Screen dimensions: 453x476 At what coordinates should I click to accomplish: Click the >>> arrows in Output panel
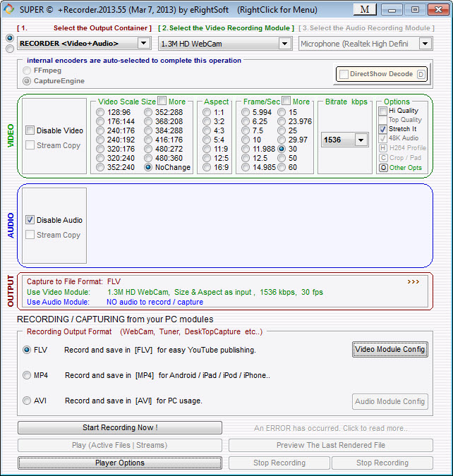pyautogui.click(x=413, y=281)
